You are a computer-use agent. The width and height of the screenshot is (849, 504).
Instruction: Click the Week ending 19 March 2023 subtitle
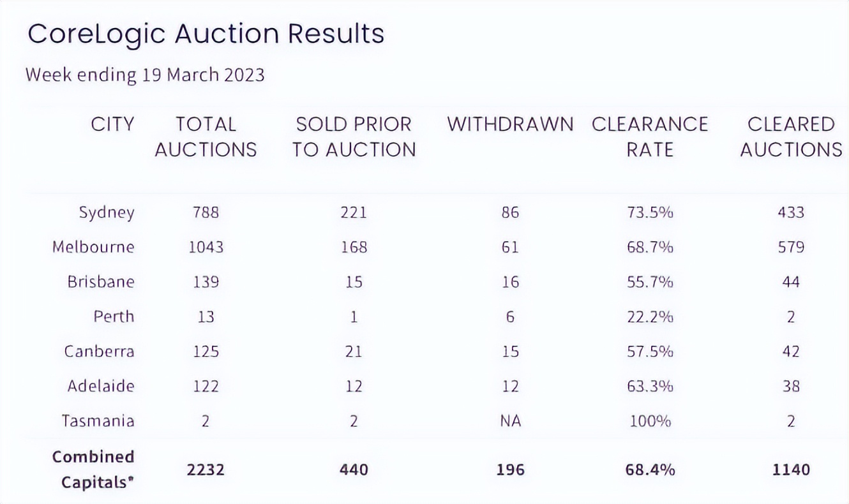click(x=145, y=75)
